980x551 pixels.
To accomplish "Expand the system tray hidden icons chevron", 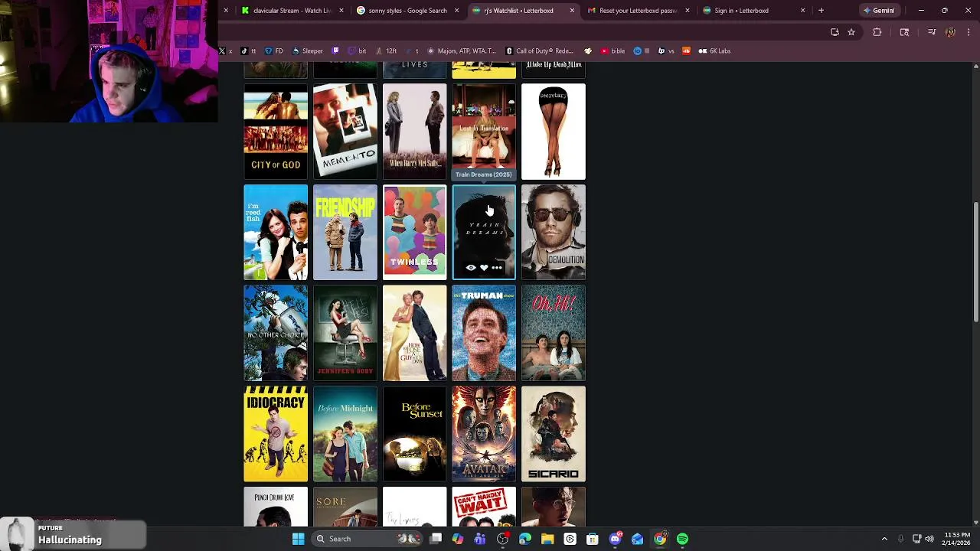I will coord(884,539).
